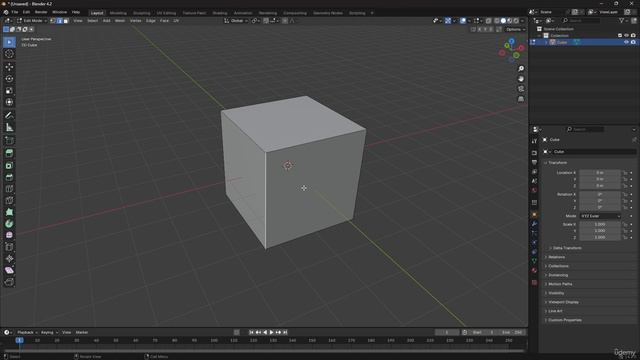Open the World properties tab

pyautogui.click(x=534, y=190)
